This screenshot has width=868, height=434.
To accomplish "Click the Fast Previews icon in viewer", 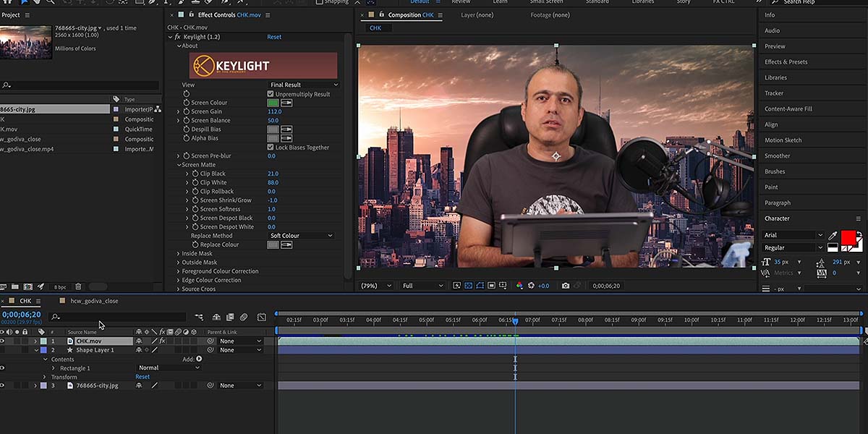I will [456, 286].
